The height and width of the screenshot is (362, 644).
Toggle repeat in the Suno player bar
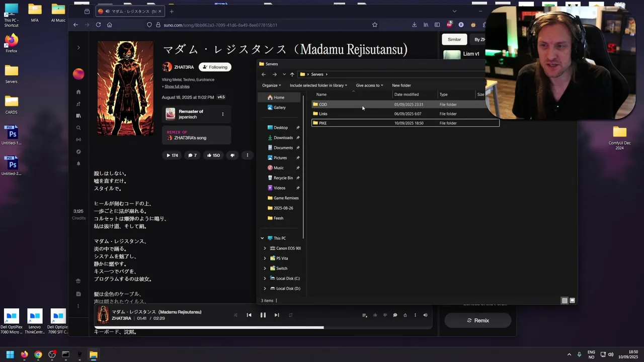click(290, 315)
